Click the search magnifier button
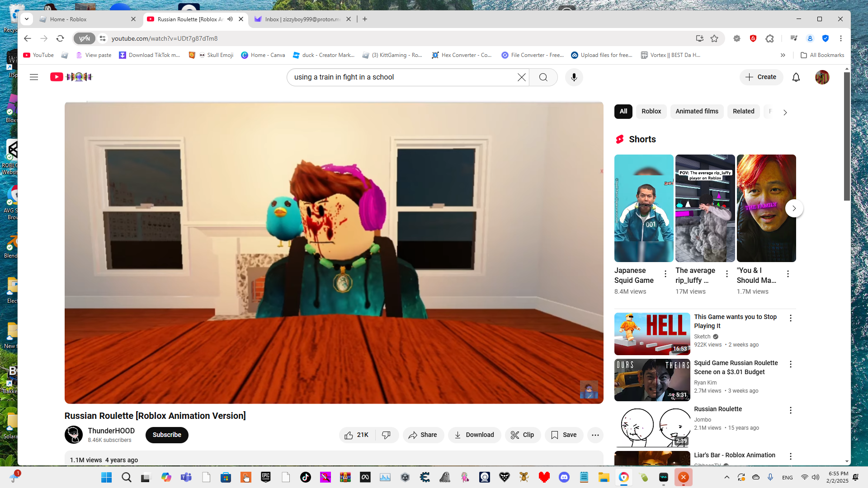 [x=543, y=77]
